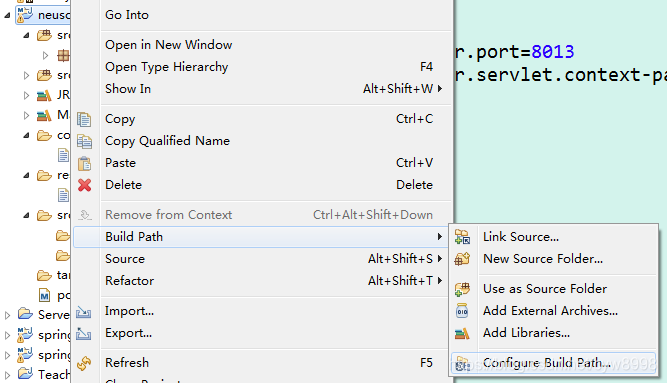Collapse the 'co' folder node

click(x=26, y=135)
